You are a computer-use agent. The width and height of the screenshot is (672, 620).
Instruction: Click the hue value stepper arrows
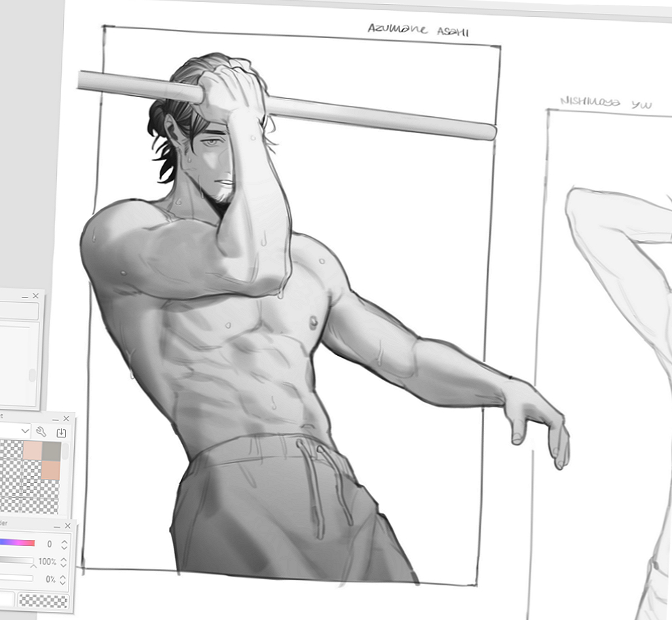[64, 545]
